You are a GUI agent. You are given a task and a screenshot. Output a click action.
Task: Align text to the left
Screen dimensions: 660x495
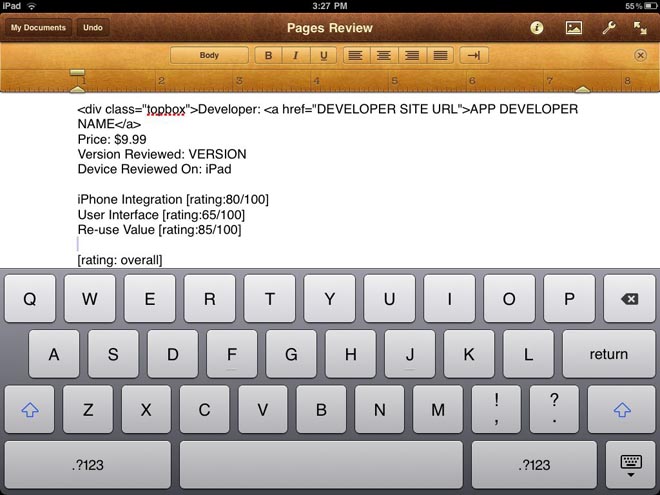click(x=354, y=56)
